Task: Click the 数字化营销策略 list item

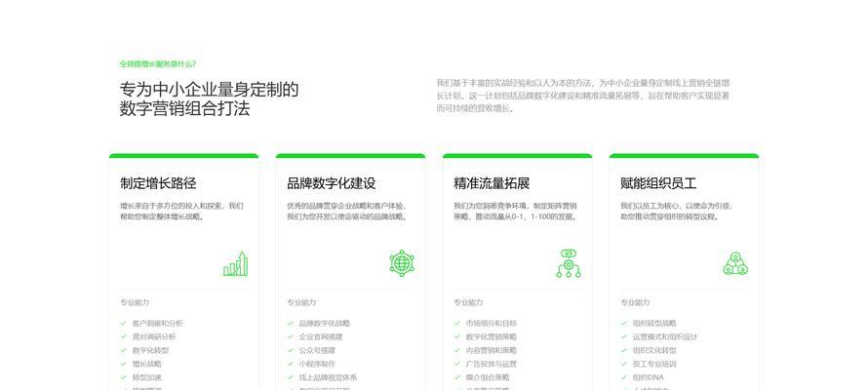Action: coord(491,336)
